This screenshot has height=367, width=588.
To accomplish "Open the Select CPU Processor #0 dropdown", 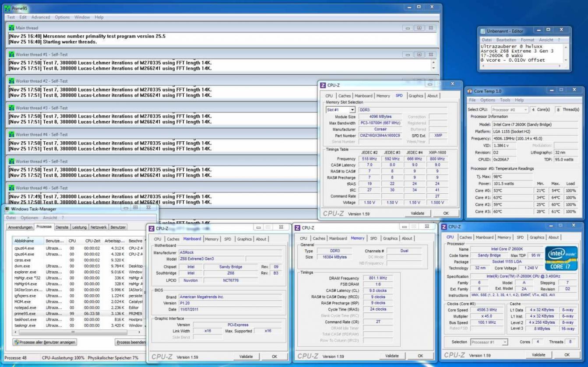I will tap(510, 109).
